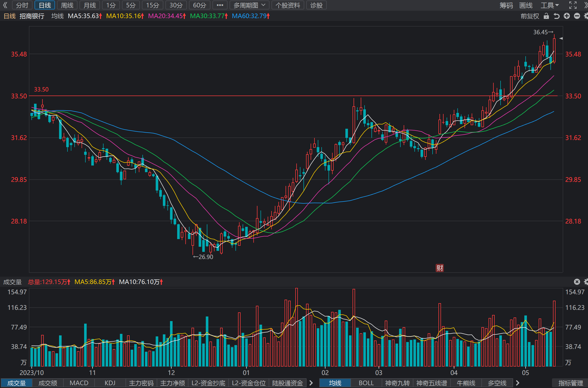Collapse left panel with double chevron icon
The height and width of the screenshot is (388, 588).
click(x=5, y=5)
